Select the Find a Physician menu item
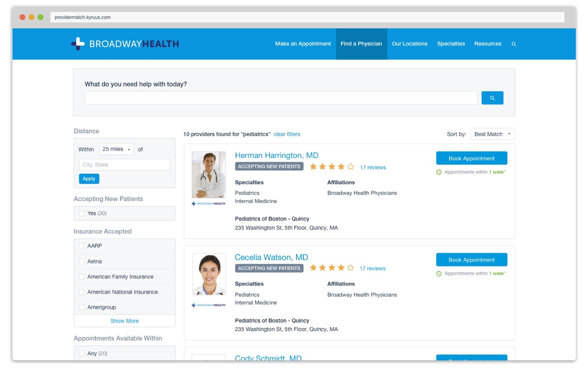Image resolution: width=588 pixels, height=368 pixels. click(361, 44)
